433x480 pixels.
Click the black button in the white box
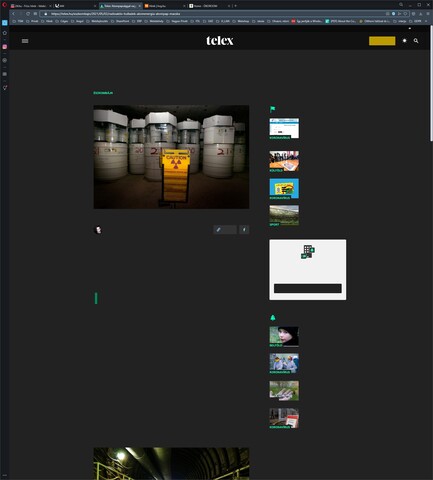308,288
